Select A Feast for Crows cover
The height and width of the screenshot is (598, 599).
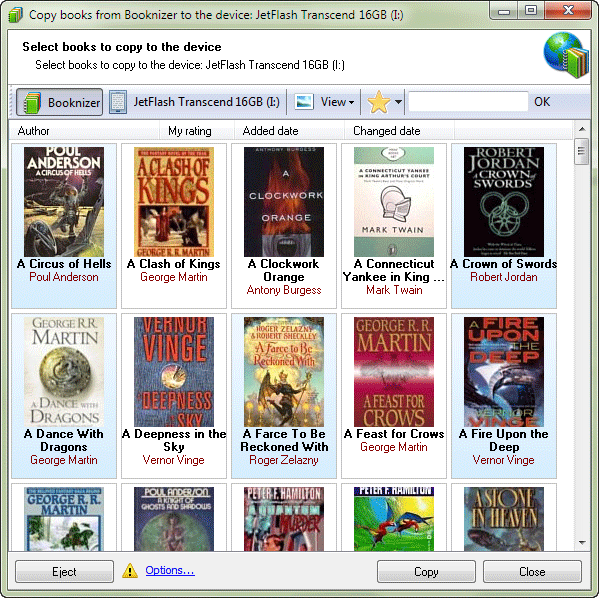[x=394, y=372]
